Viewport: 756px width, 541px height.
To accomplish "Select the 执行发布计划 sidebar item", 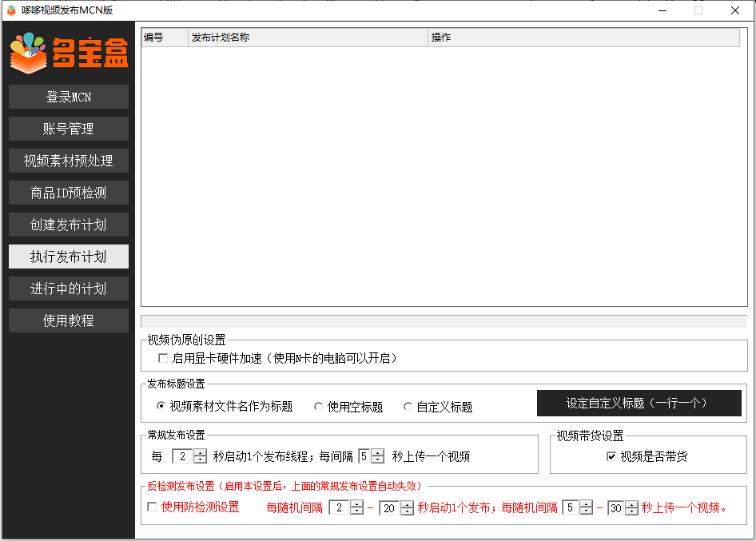I will [69, 257].
